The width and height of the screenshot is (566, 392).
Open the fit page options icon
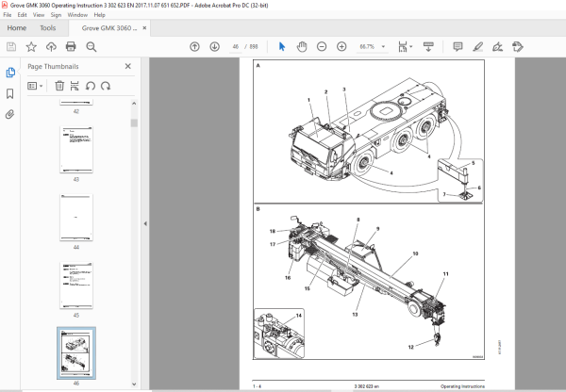tap(405, 46)
